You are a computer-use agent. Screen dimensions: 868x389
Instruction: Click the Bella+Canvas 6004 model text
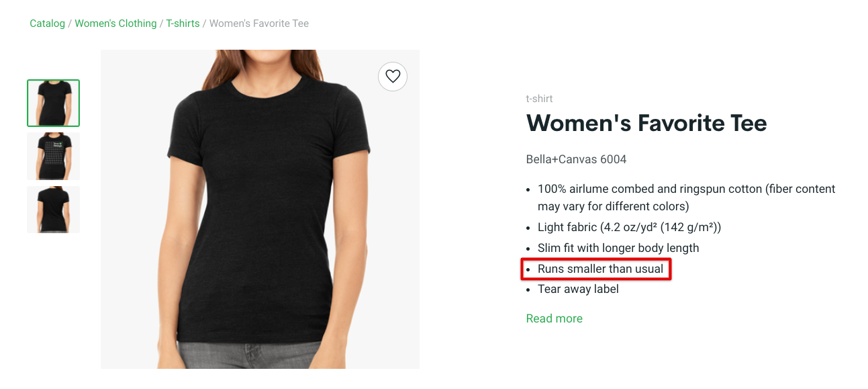pos(576,160)
